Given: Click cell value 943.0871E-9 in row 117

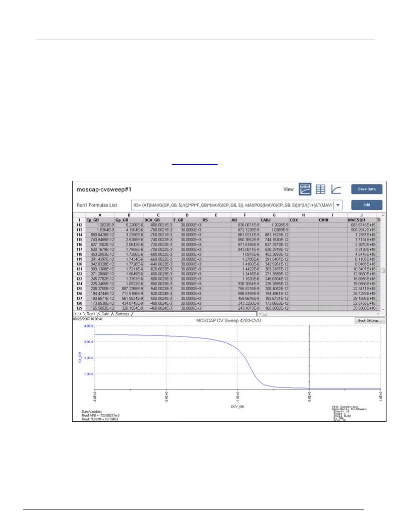Looking at the screenshot, I should [x=245, y=250].
